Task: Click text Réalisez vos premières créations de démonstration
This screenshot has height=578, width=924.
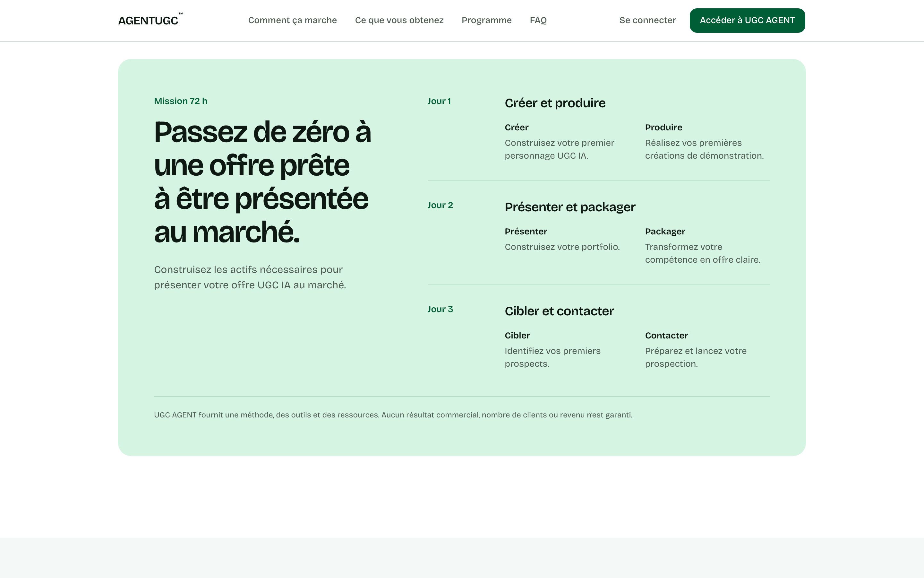Action: pyautogui.click(x=705, y=149)
